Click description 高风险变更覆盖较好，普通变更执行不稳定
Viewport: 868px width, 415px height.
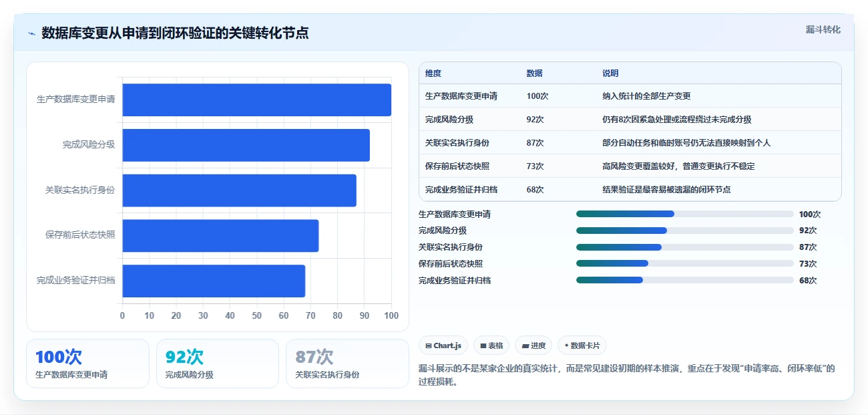tap(678, 166)
